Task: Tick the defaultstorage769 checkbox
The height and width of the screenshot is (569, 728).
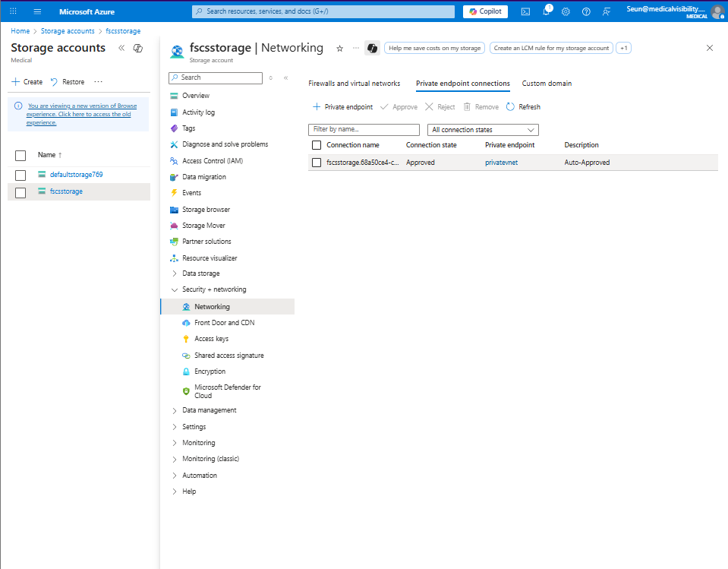Action: (x=20, y=175)
